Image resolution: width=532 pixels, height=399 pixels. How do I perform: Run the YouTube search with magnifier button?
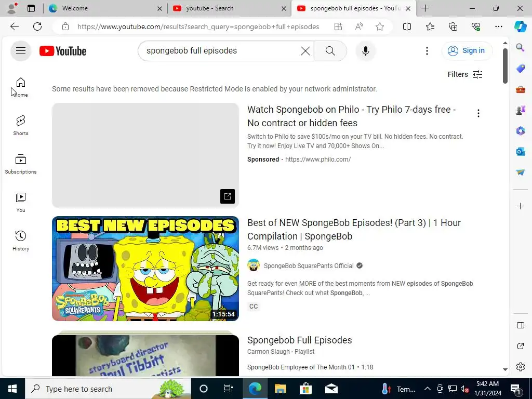(330, 51)
